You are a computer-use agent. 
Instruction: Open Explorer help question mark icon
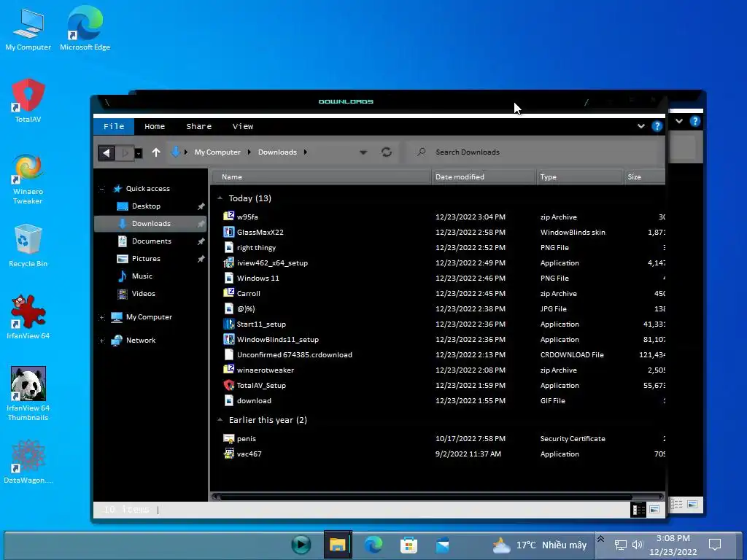[x=657, y=126]
